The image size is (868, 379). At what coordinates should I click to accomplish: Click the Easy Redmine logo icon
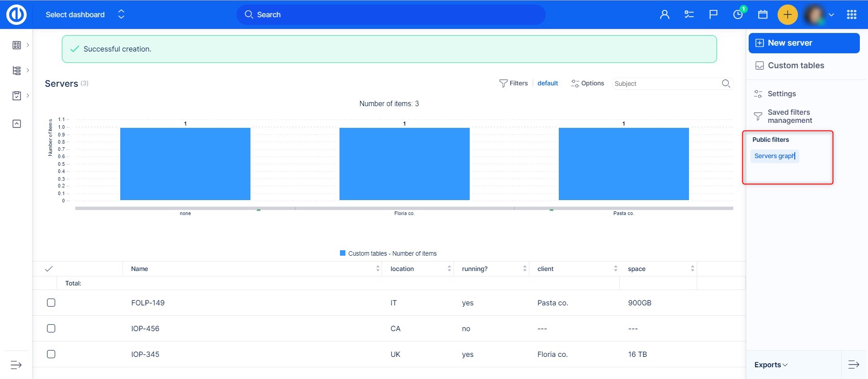point(17,14)
